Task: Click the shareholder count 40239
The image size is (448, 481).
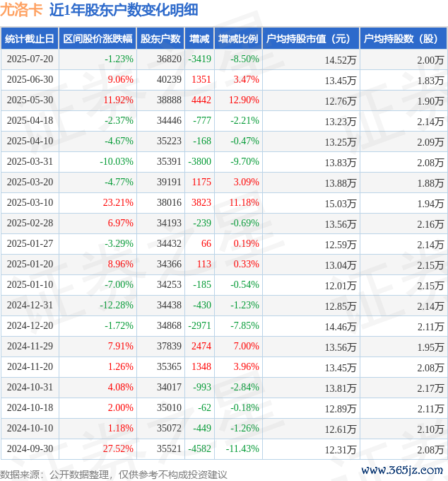Action: click(x=169, y=79)
